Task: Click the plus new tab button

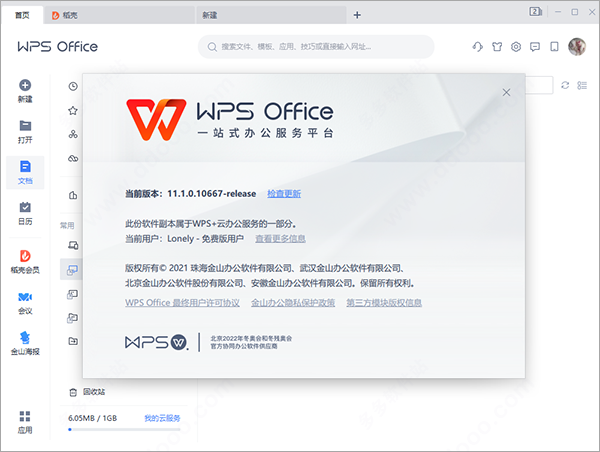Action: pyautogui.click(x=357, y=15)
